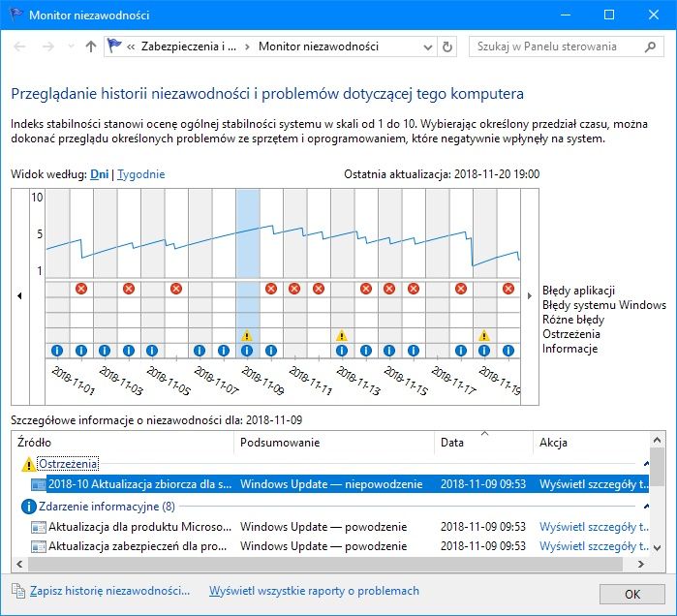The height and width of the screenshot is (616, 677).
Task: Click Zabezpieczenia i ... breadcrumb
Action: (x=189, y=46)
